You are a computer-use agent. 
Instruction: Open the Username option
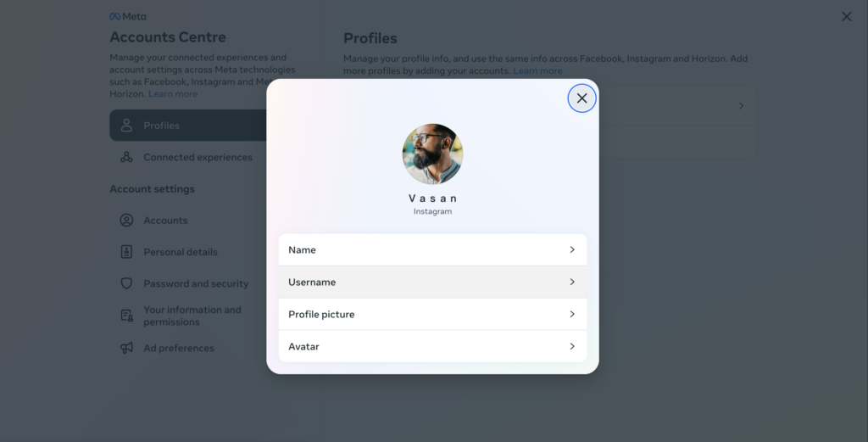[x=432, y=282]
